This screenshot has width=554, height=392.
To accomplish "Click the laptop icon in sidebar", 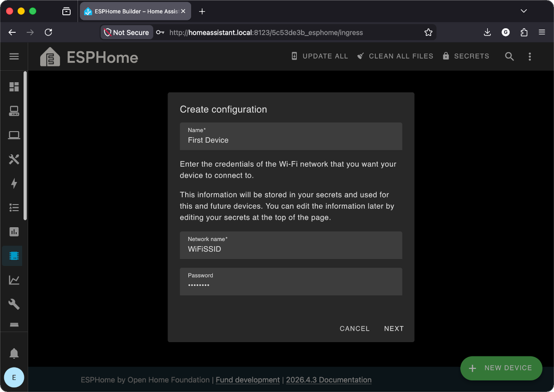I will [14, 135].
